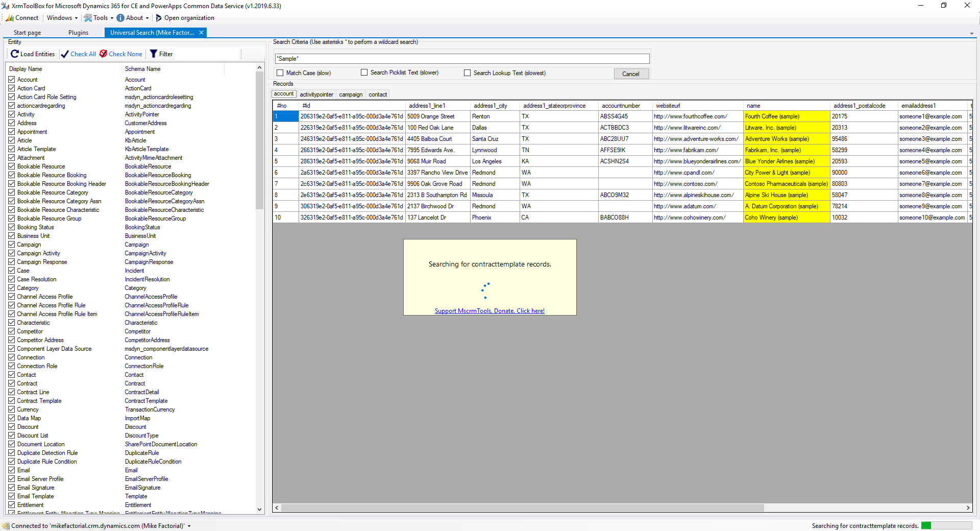Click someone5@example.com cell

coord(933,161)
